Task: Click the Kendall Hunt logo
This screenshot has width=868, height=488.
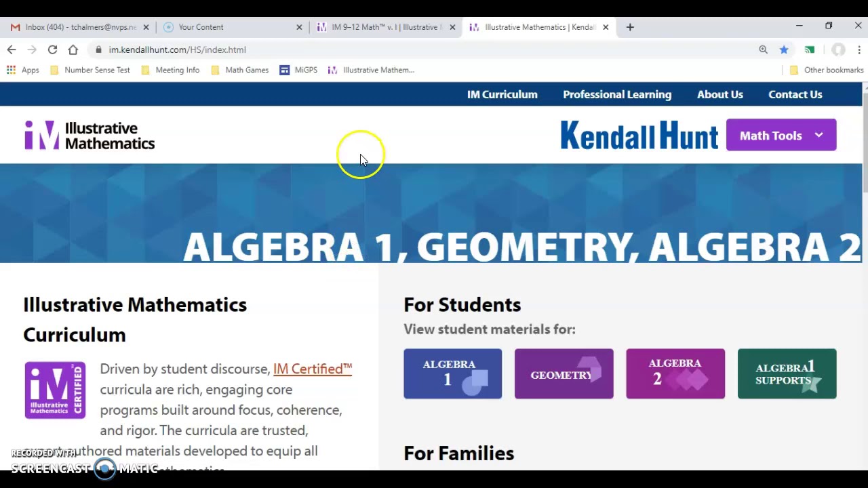Action: click(639, 136)
